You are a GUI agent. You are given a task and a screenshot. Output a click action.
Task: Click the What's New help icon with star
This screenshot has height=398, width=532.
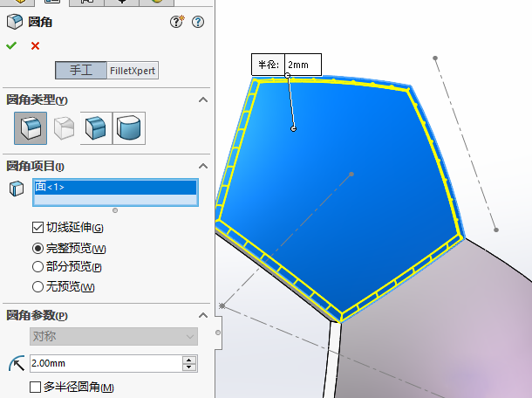click(194, 23)
